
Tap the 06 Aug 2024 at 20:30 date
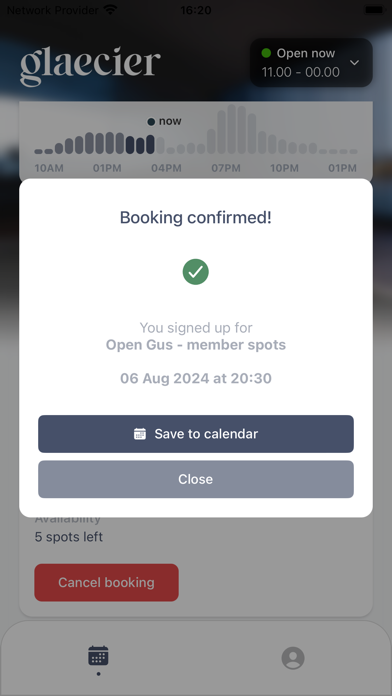coord(196,378)
